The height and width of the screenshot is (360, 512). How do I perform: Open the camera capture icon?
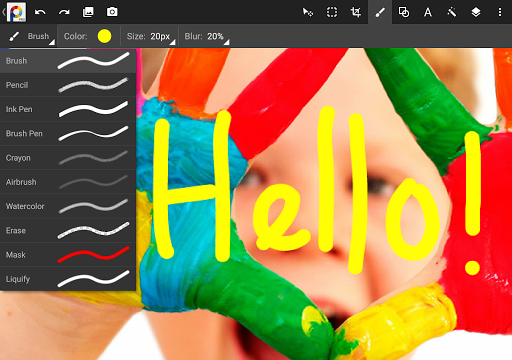(x=112, y=12)
